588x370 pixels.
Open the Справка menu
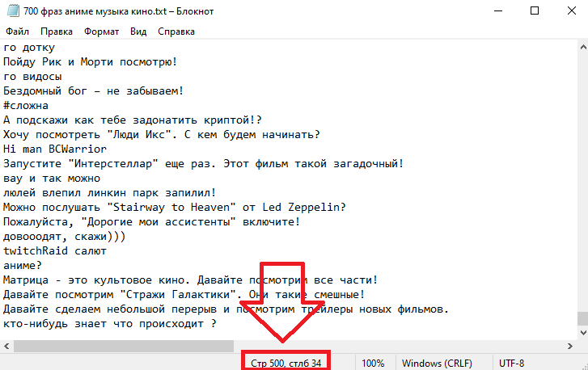click(176, 32)
